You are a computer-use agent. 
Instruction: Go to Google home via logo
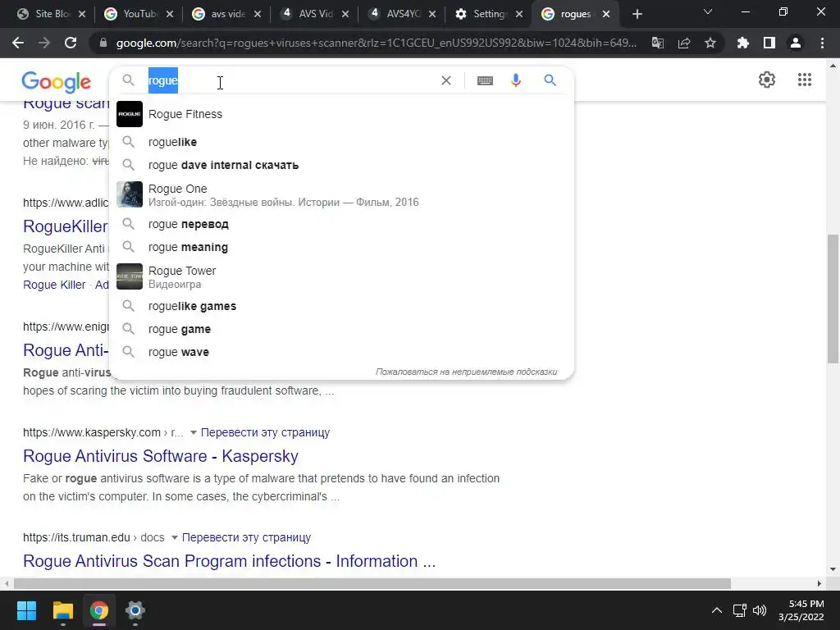click(57, 81)
